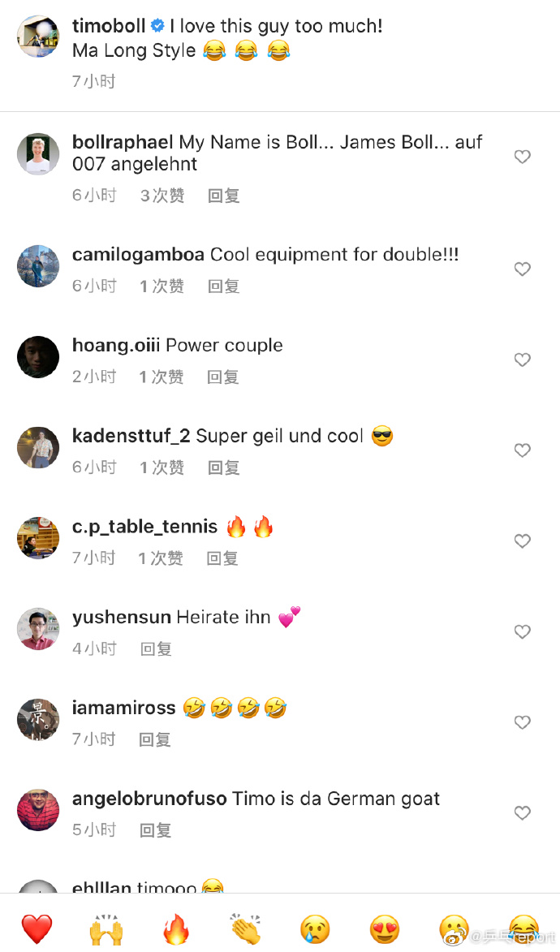Open timoboll's avatar thumbnail

coord(38,37)
